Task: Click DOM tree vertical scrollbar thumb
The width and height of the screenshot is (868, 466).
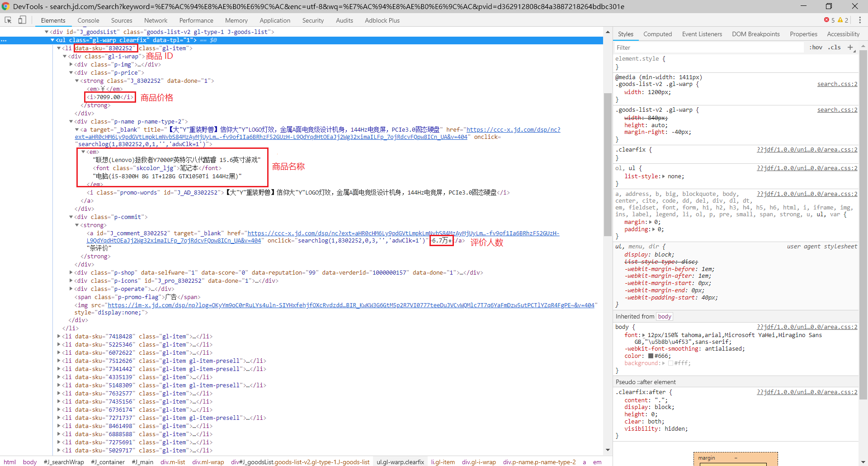Action: click(x=608, y=164)
